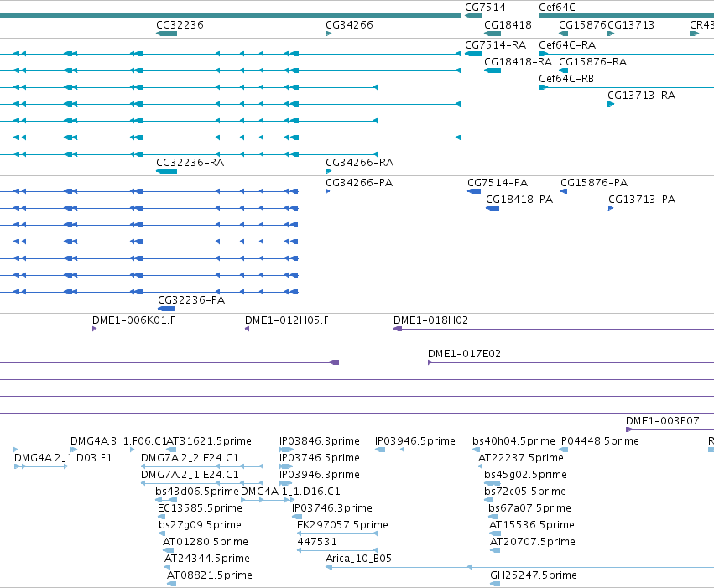Select the CG32236 gene glyph
714x588 pixels.
[166, 34]
